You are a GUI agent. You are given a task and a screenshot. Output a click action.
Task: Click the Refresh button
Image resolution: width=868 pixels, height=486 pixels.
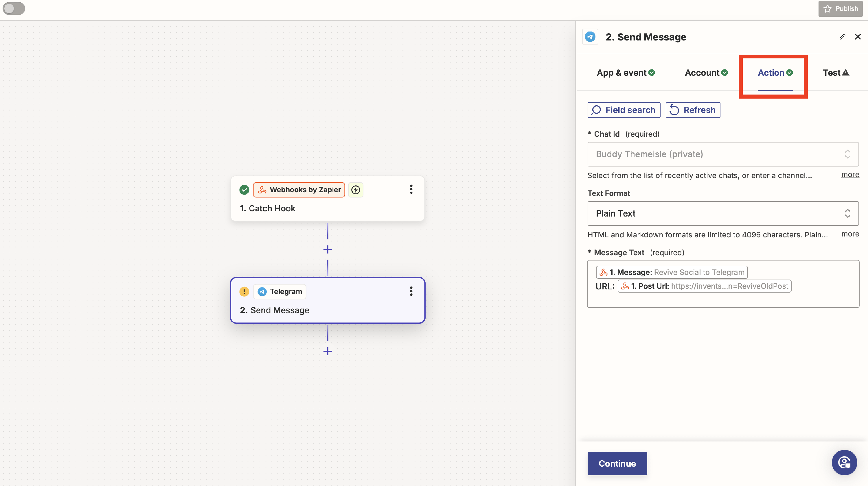tap(693, 110)
